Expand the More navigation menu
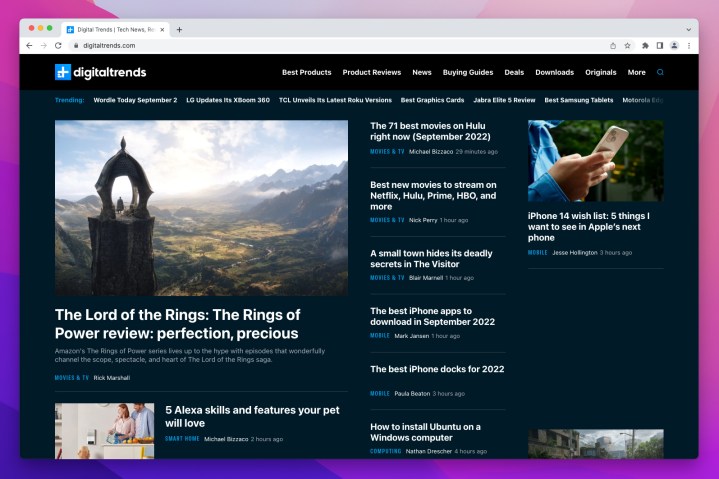Screen dimensions: 719x479 click(x=636, y=72)
